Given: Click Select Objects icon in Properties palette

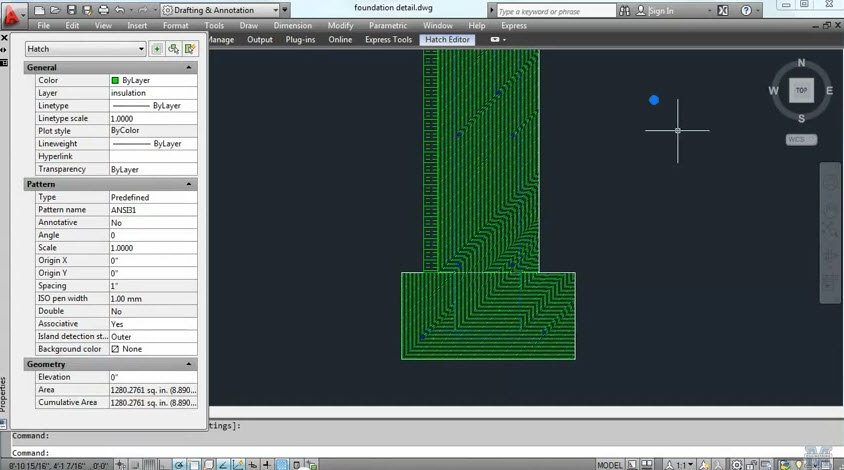Looking at the screenshot, I should point(173,49).
